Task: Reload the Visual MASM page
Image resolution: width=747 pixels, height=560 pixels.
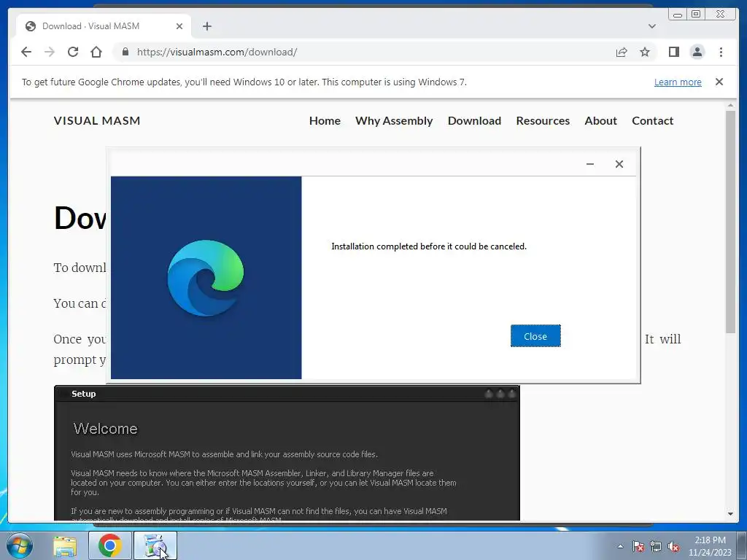Action: click(73, 52)
